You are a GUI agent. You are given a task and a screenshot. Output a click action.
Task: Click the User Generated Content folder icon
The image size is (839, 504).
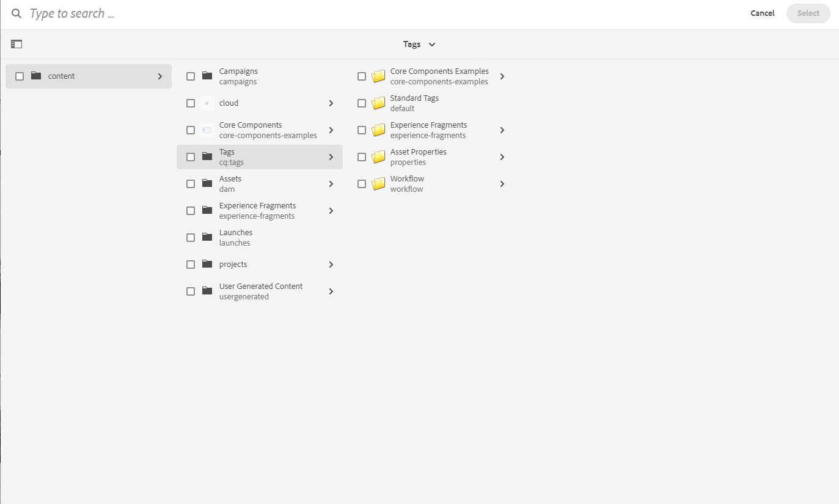pos(207,291)
